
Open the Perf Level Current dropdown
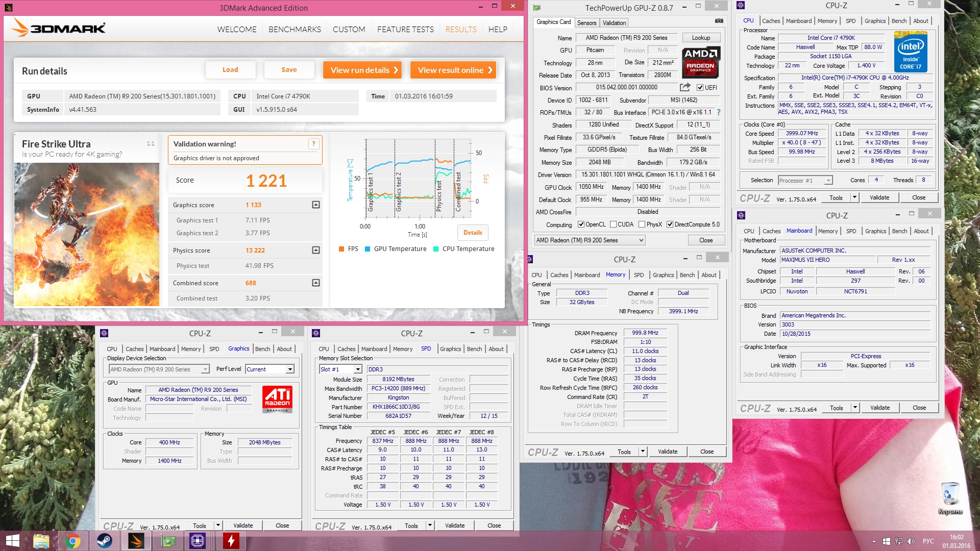click(269, 369)
